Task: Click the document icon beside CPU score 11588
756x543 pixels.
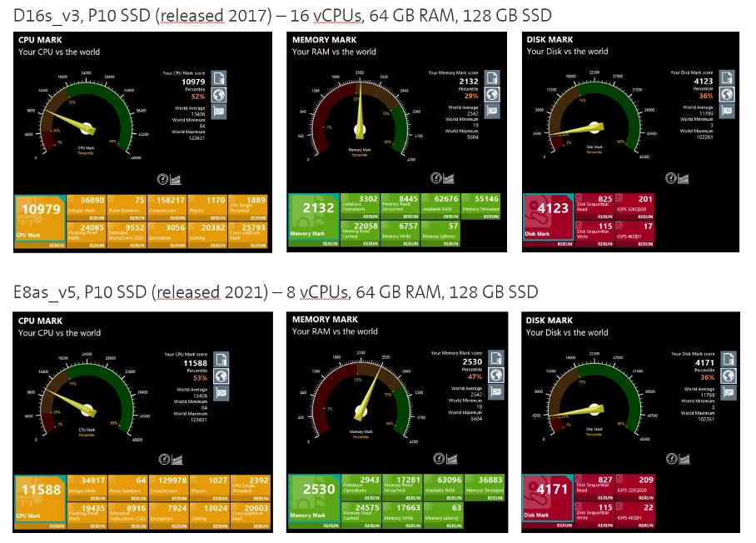Action: [221, 360]
